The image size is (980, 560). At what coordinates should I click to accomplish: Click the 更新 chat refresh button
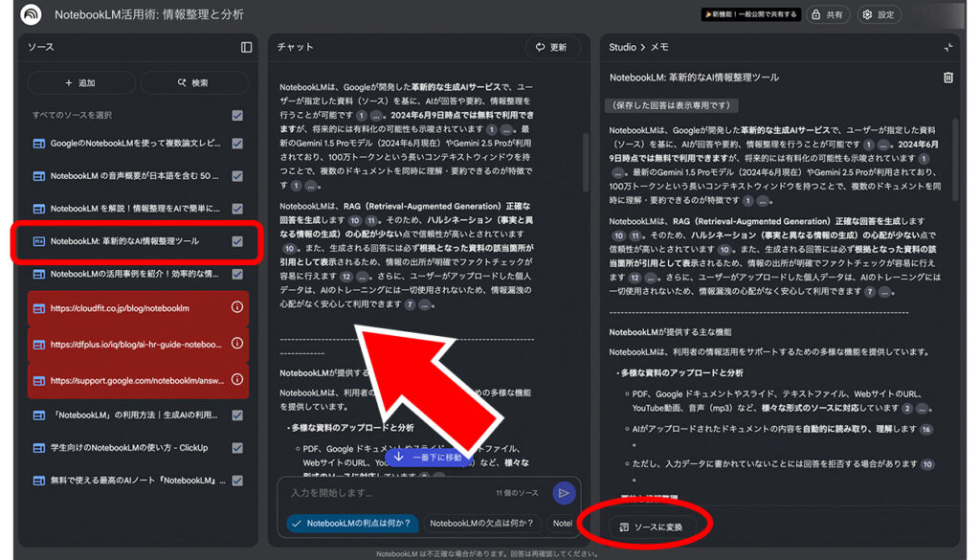(x=552, y=48)
